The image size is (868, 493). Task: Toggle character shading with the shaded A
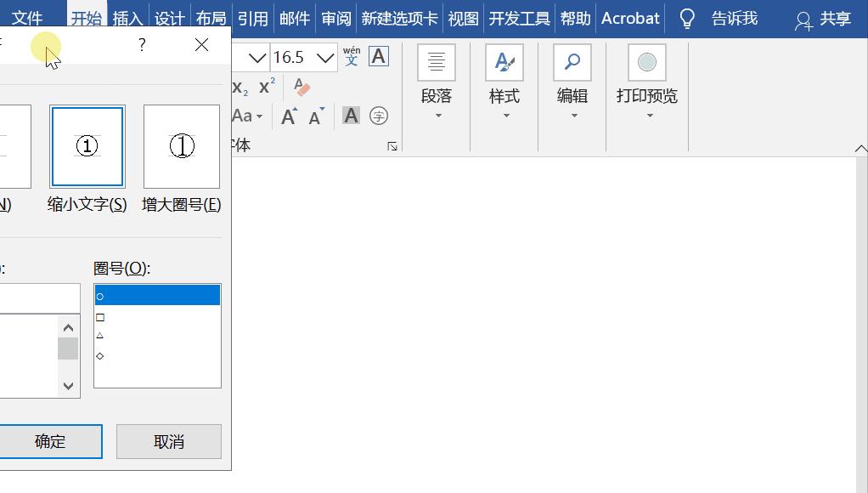351,115
